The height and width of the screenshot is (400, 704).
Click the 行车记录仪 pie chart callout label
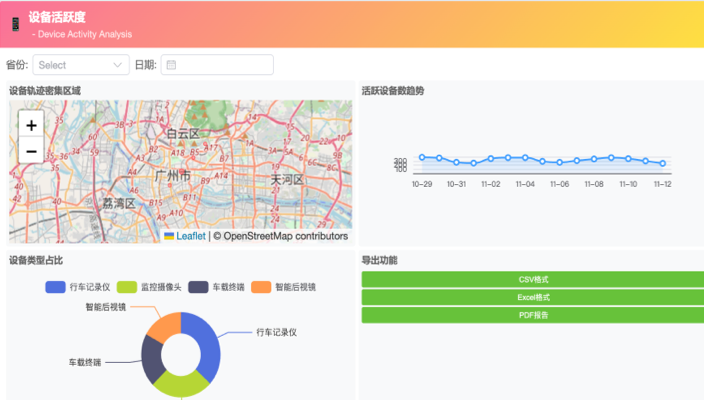point(277,332)
